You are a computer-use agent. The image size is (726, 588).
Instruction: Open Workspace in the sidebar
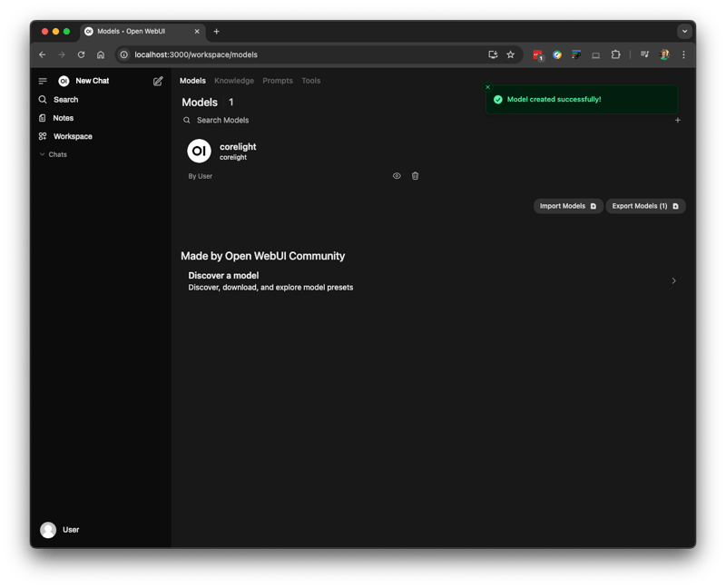[x=73, y=136]
